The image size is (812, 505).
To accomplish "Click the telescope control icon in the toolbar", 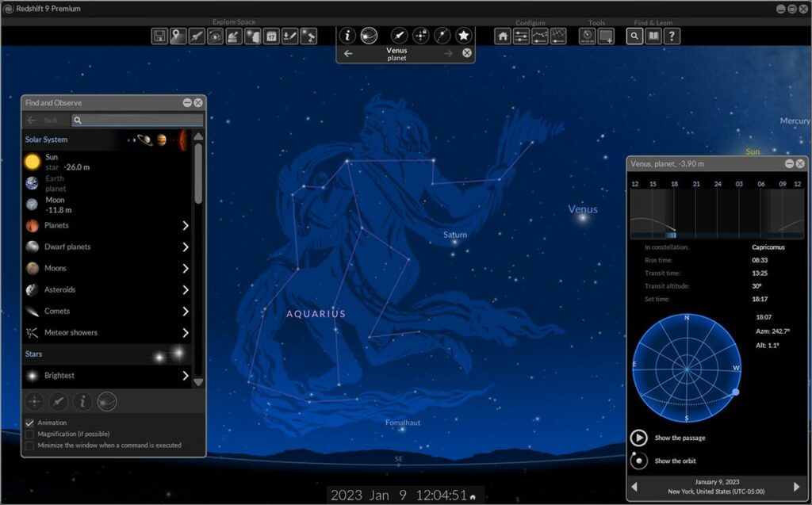I will point(308,36).
